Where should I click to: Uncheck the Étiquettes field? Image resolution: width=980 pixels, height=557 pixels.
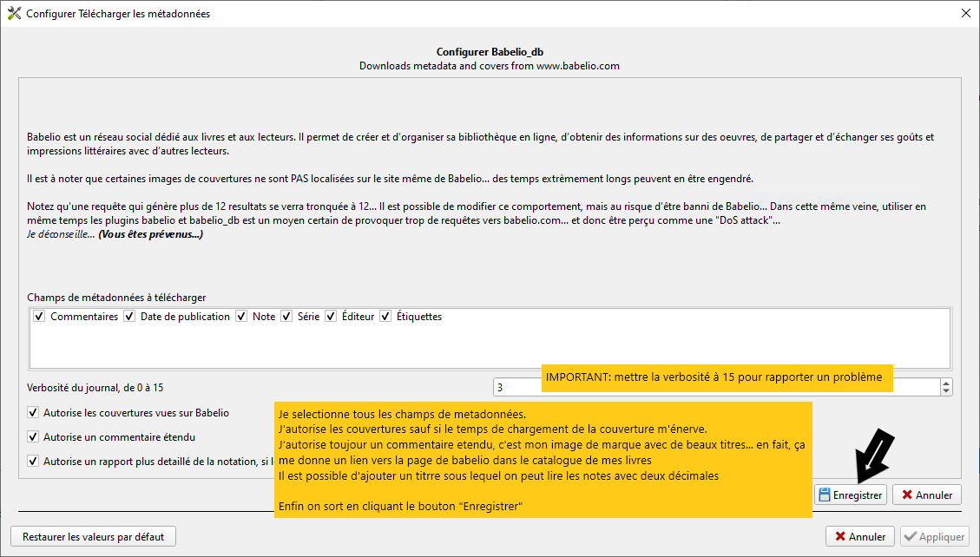385,317
